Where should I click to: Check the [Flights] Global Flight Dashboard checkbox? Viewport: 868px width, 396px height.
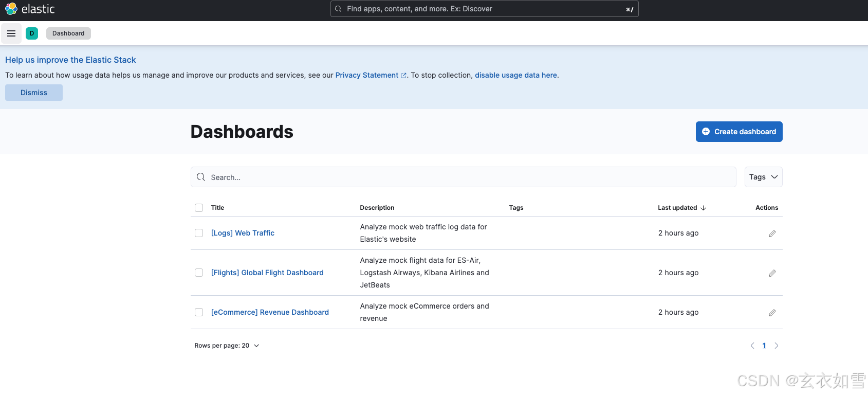click(199, 273)
